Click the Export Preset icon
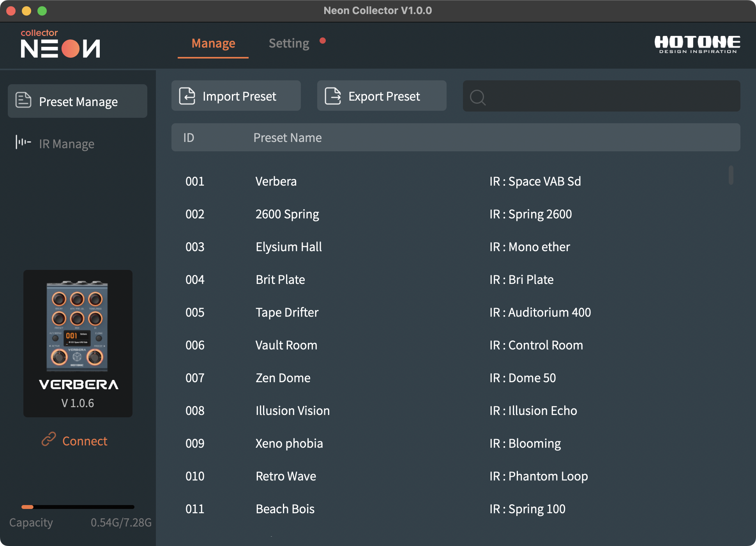Screen dimensions: 756x546 click(333, 96)
